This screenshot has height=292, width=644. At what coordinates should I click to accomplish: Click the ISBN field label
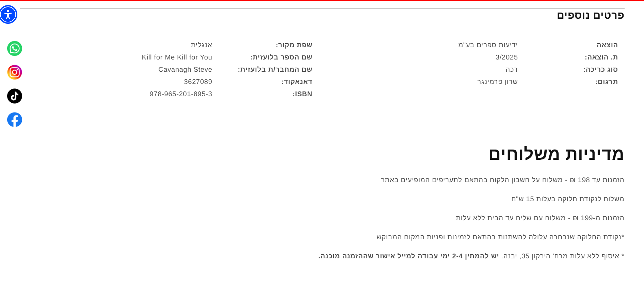point(302,94)
